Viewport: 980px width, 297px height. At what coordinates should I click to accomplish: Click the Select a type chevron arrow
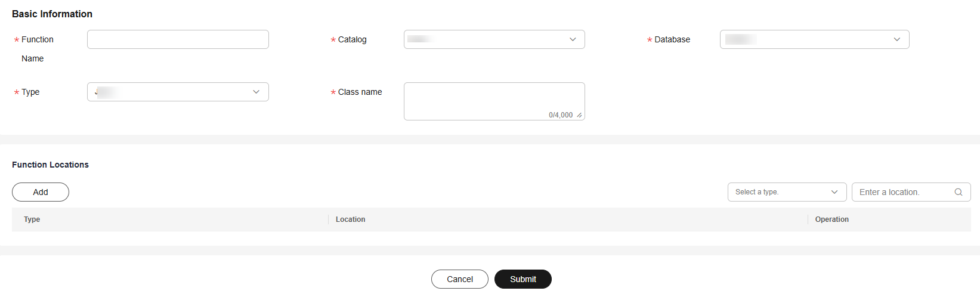pyautogui.click(x=834, y=192)
